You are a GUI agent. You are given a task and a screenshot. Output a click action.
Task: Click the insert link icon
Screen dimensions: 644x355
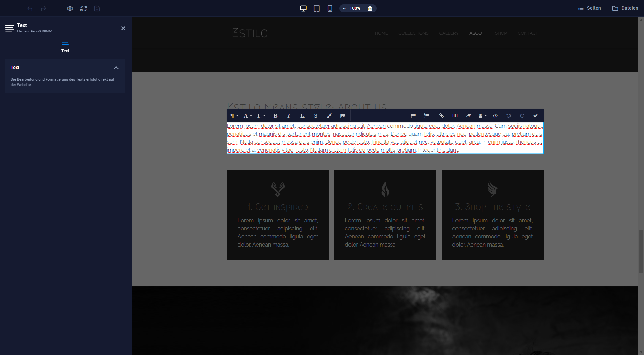click(x=441, y=116)
